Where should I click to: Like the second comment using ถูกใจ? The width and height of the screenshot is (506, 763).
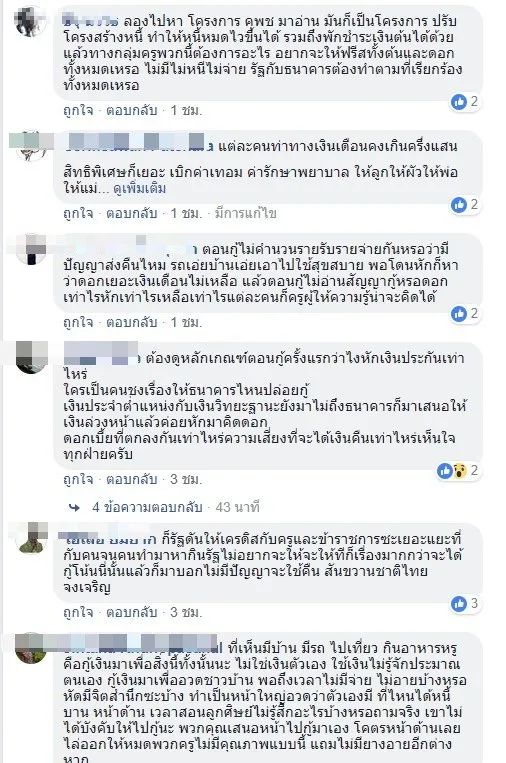(x=78, y=213)
